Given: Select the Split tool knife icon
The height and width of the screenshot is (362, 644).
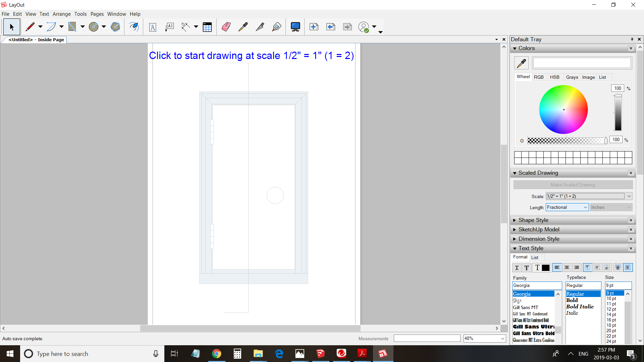Looking at the screenshot, I should (x=260, y=27).
